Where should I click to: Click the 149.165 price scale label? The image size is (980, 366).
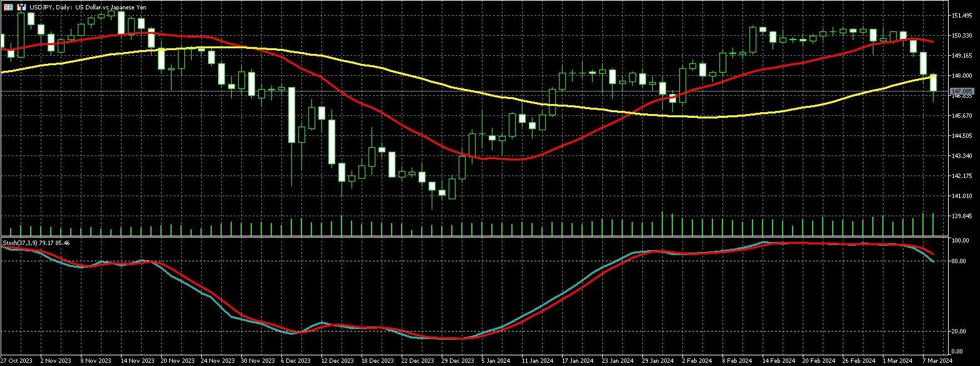pyautogui.click(x=962, y=55)
